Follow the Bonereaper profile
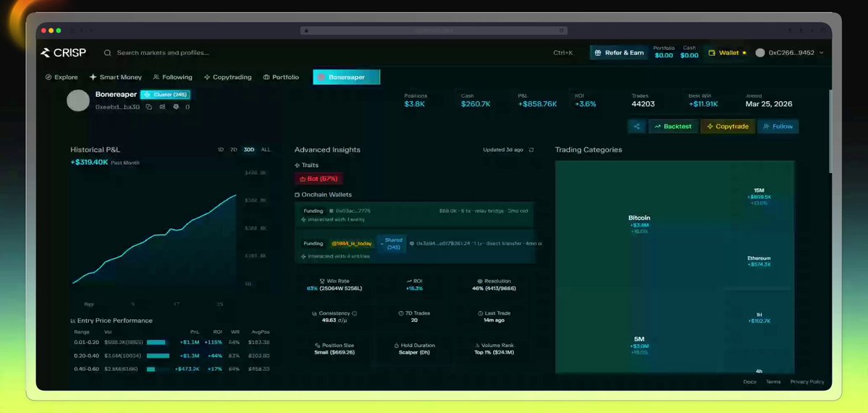 tap(778, 127)
